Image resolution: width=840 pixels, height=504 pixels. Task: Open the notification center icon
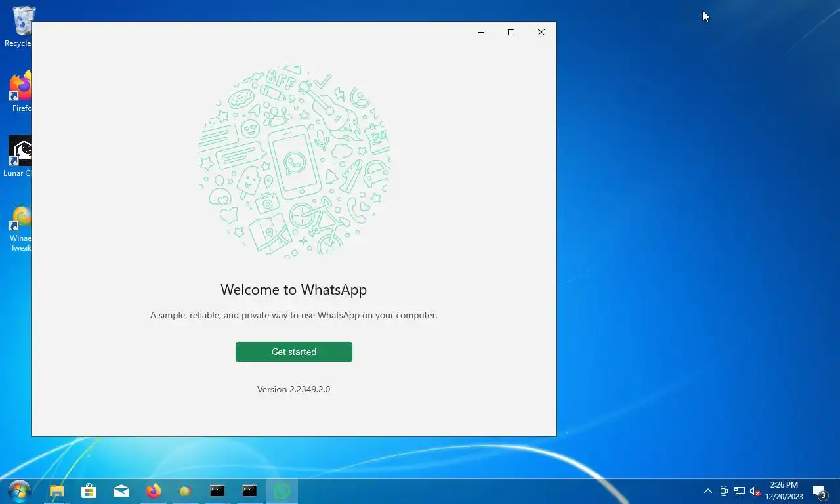(819, 492)
